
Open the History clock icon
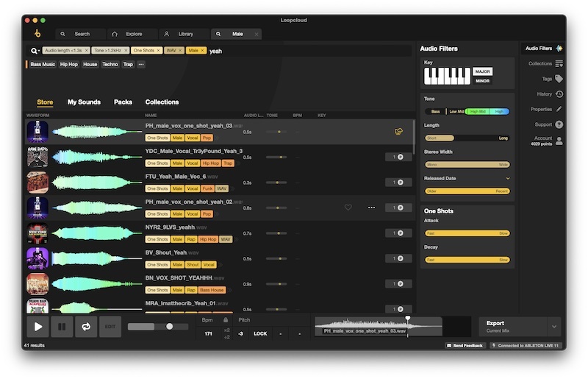point(559,94)
